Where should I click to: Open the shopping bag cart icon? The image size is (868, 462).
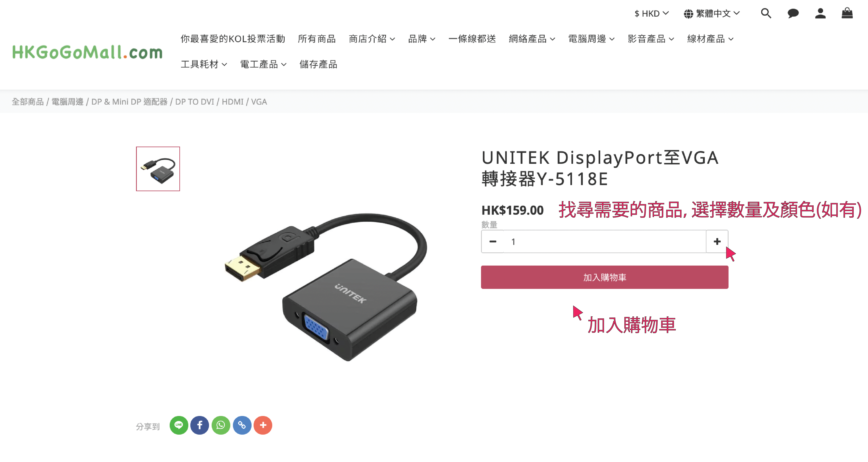pos(847,13)
